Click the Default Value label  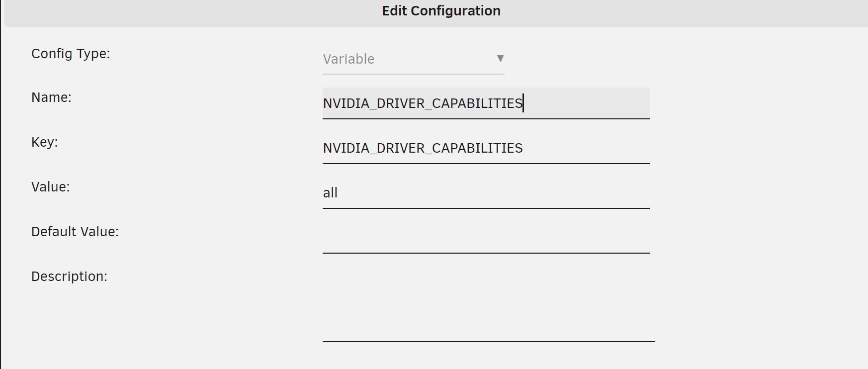75,232
